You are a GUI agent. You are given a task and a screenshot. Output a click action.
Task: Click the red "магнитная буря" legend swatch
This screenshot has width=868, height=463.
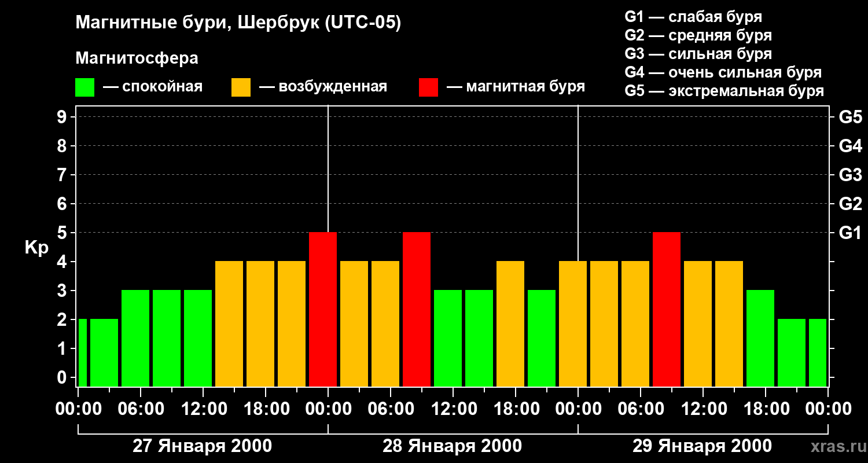click(428, 87)
